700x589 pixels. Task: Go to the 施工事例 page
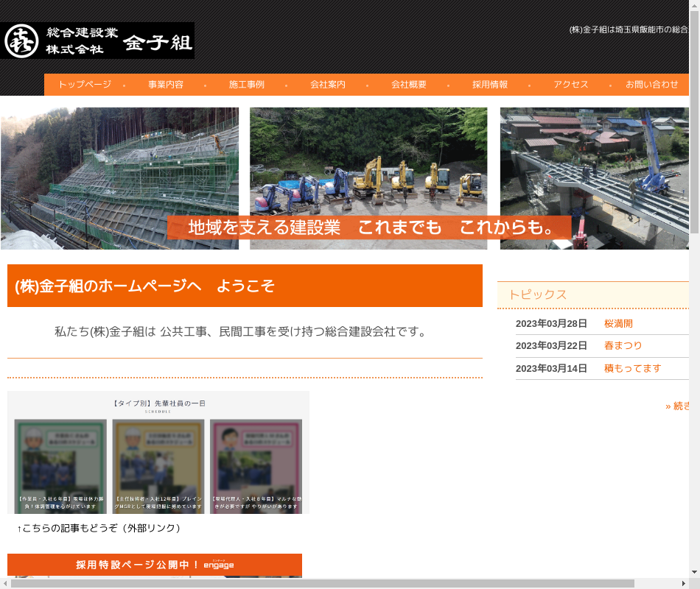(247, 85)
